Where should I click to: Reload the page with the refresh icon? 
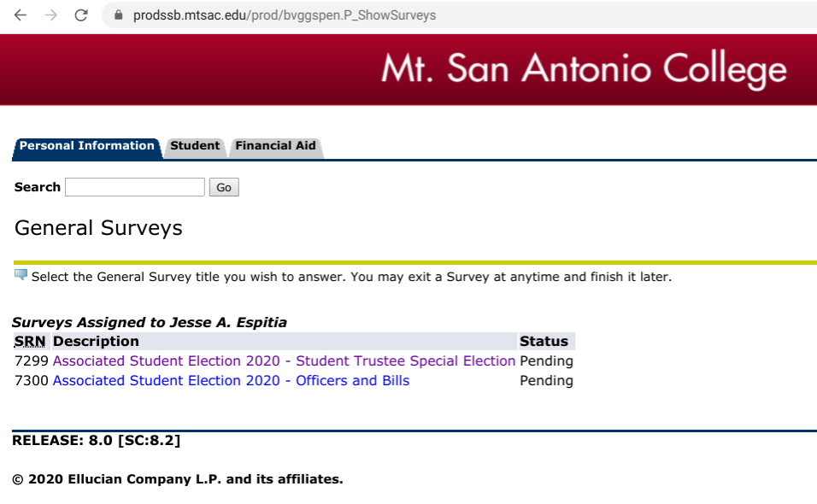pyautogui.click(x=81, y=15)
